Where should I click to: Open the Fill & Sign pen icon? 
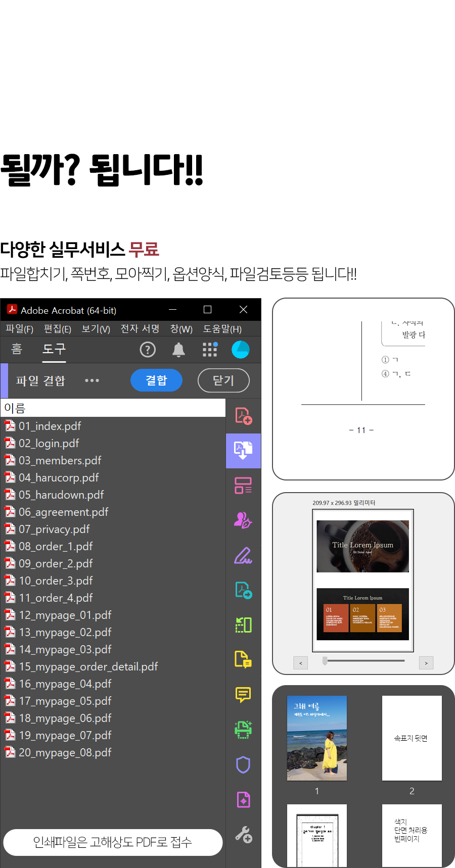(x=243, y=555)
